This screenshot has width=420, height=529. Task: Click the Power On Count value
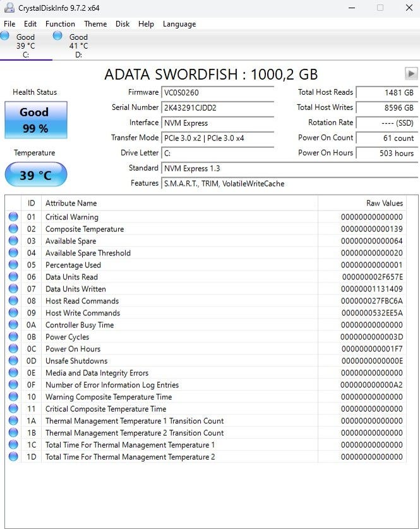(387, 138)
